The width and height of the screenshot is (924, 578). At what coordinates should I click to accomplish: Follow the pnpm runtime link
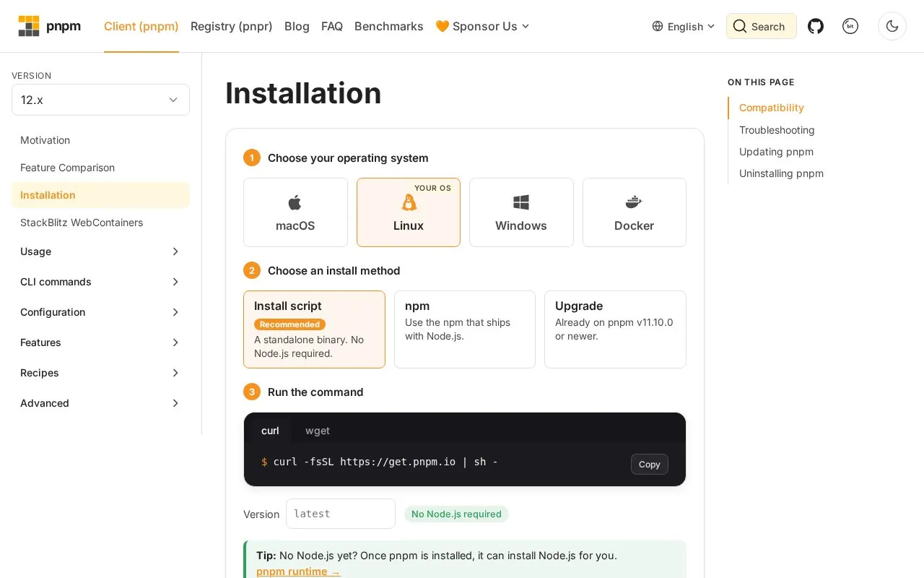tap(298, 571)
